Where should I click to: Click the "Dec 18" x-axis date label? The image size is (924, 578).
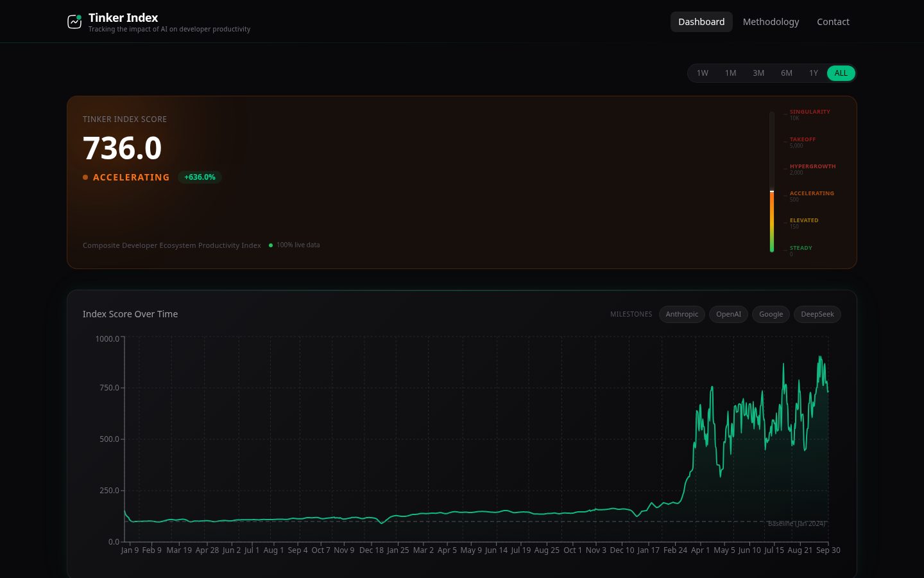click(x=372, y=550)
